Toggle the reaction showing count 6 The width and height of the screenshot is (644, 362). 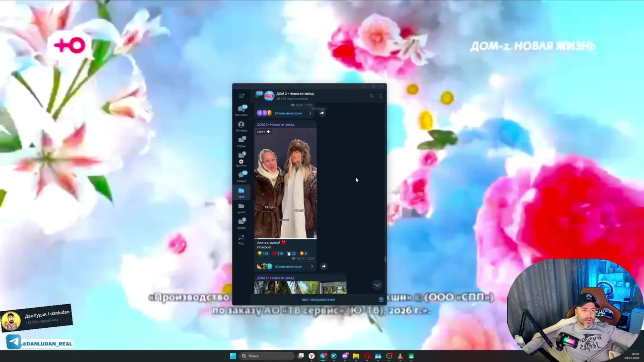[x=303, y=253]
